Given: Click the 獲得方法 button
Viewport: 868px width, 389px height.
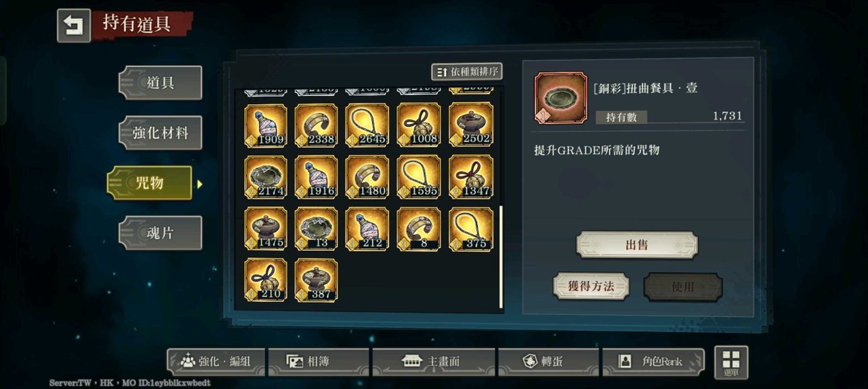Looking at the screenshot, I should tap(591, 286).
